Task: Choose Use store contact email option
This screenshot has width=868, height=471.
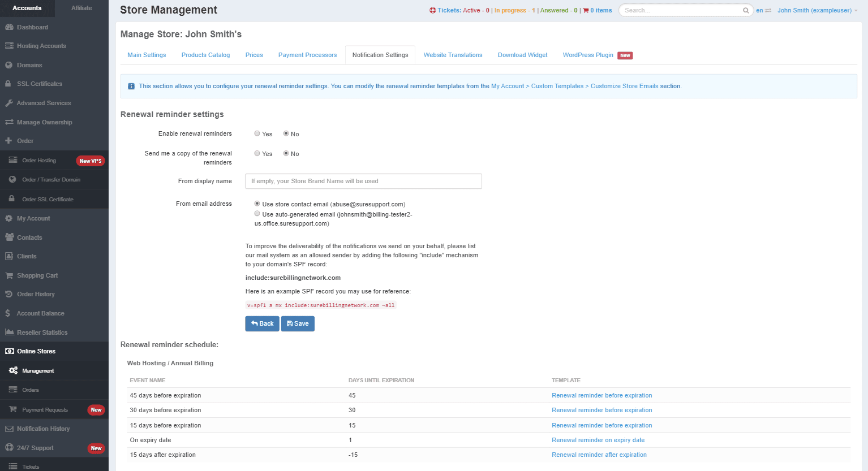Action: tap(257, 204)
